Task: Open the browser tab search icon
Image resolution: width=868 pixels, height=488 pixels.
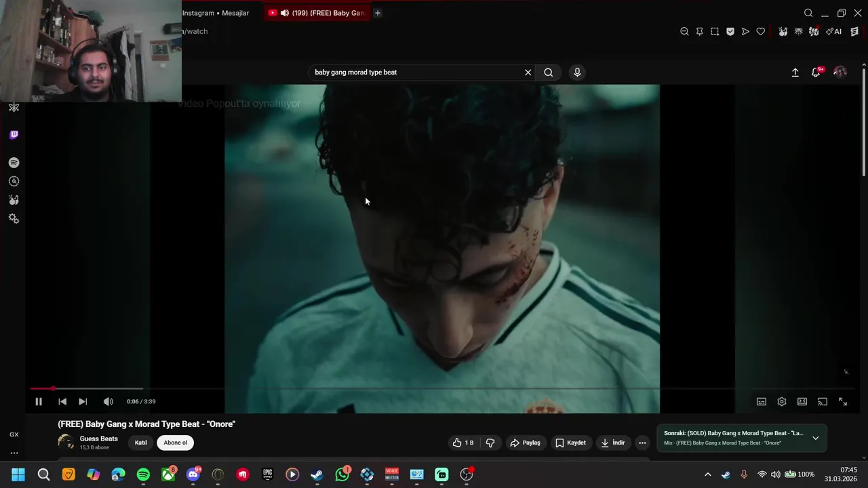Action: 808,13
